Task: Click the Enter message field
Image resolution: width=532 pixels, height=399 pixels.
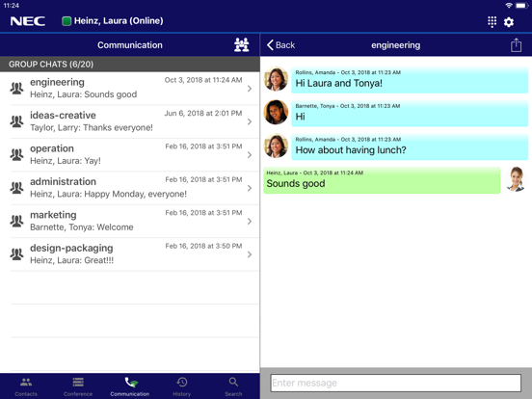Action: [396, 383]
